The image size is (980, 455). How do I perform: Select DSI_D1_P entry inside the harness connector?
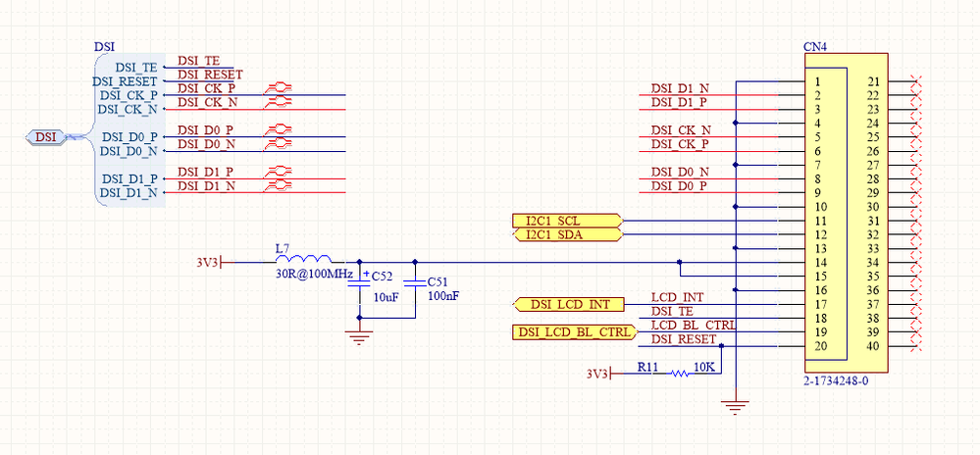click(x=129, y=178)
